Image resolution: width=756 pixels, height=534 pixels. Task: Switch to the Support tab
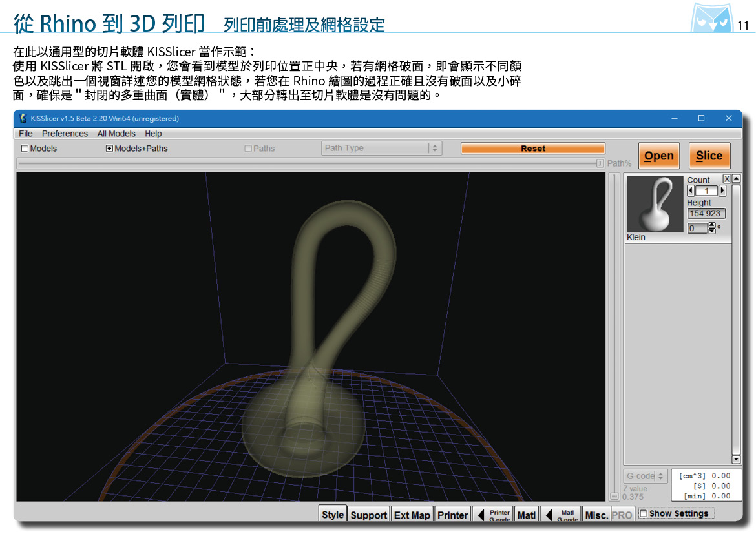point(369,515)
